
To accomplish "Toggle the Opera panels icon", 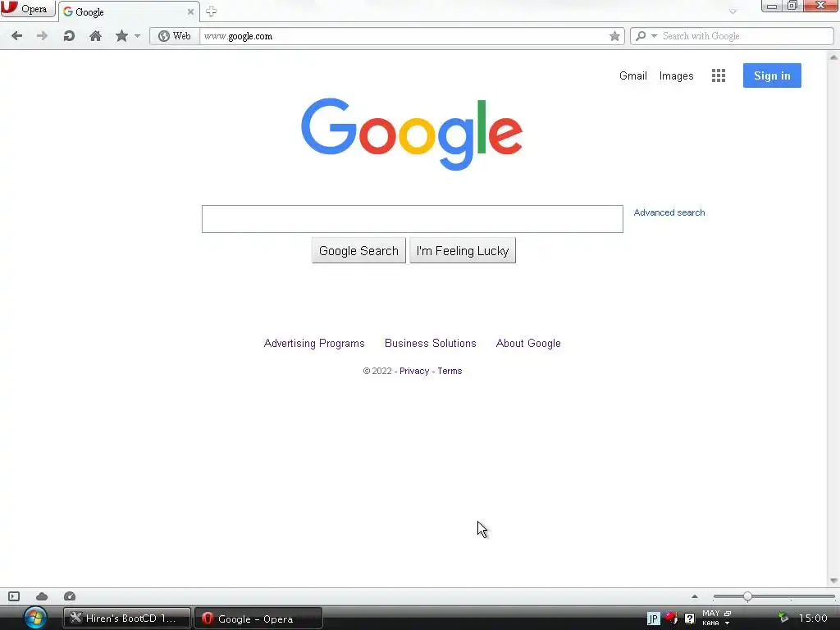I will [14, 596].
